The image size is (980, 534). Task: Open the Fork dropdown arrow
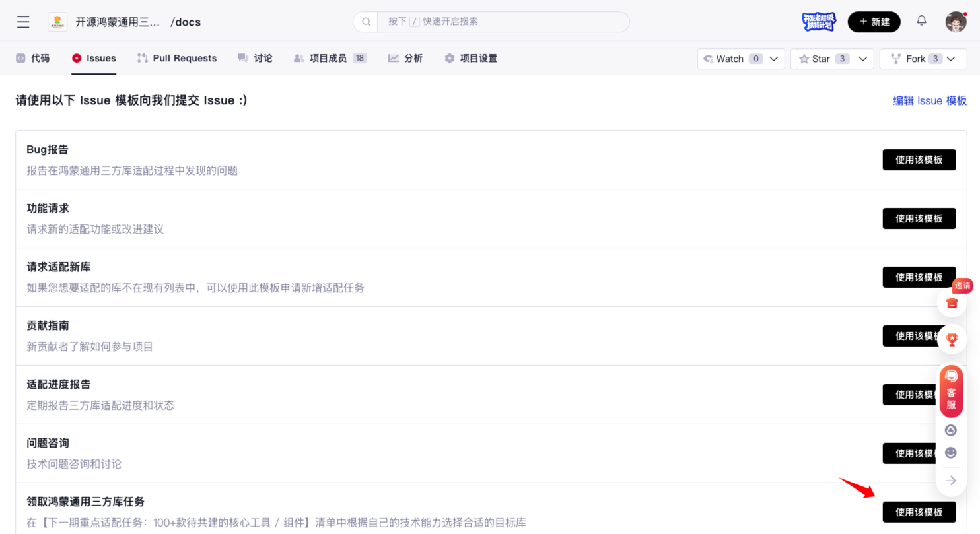[951, 59]
